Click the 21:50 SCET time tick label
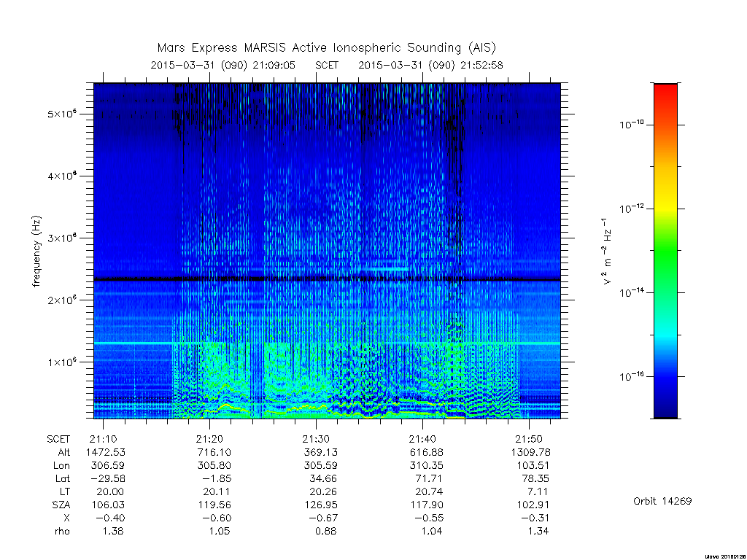747x560 pixels. (529, 439)
